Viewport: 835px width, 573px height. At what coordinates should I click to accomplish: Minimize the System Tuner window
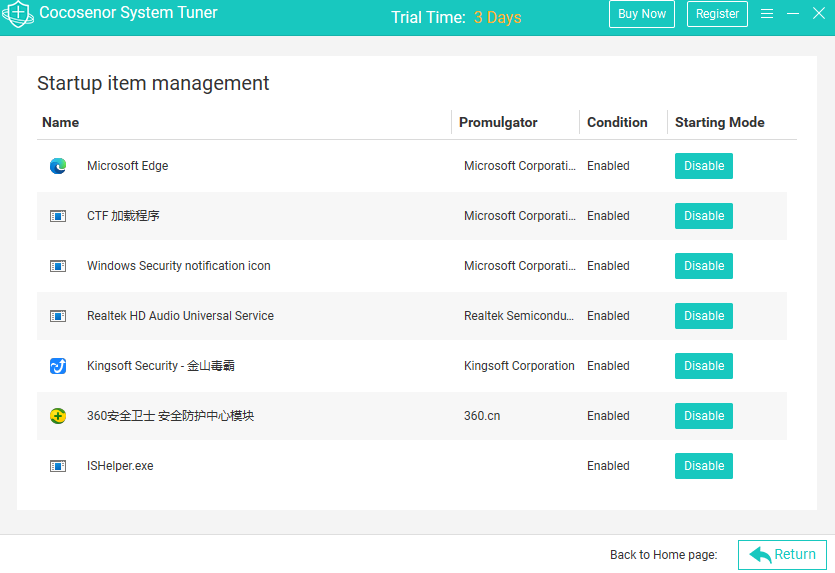(x=793, y=13)
